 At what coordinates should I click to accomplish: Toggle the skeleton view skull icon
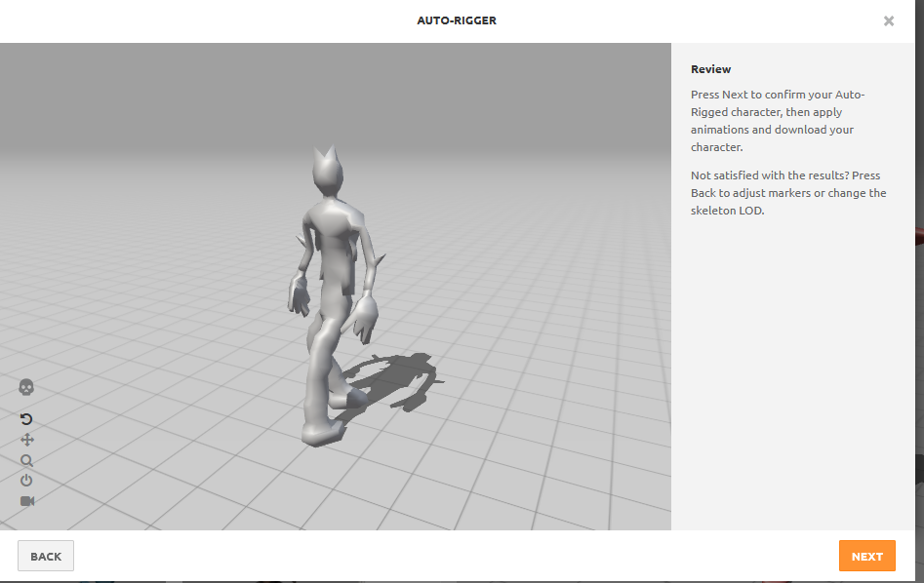pos(26,387)
